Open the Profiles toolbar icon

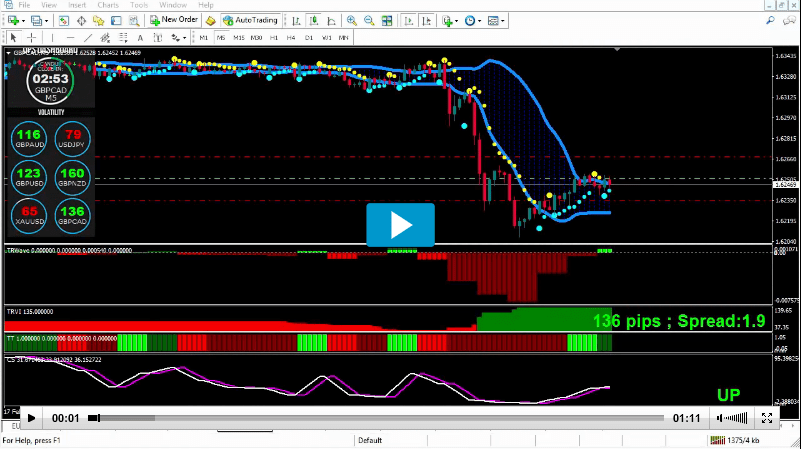pos(36,21)
